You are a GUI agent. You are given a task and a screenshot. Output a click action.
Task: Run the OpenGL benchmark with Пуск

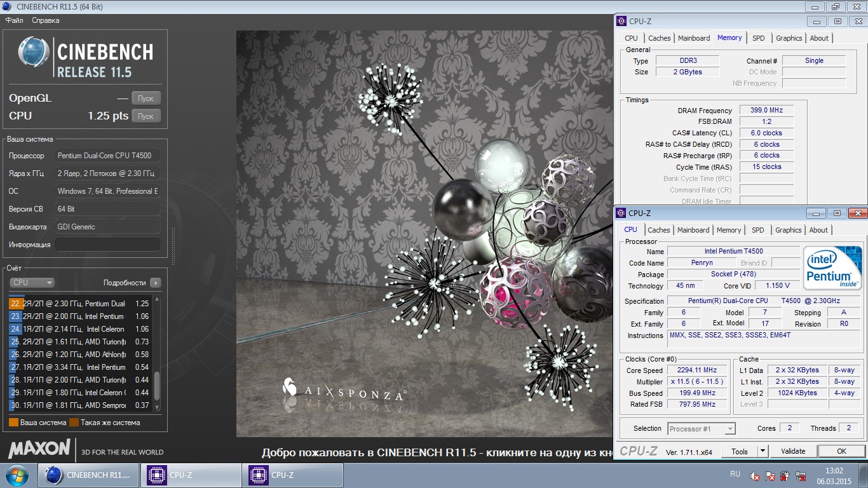point(146,98)
